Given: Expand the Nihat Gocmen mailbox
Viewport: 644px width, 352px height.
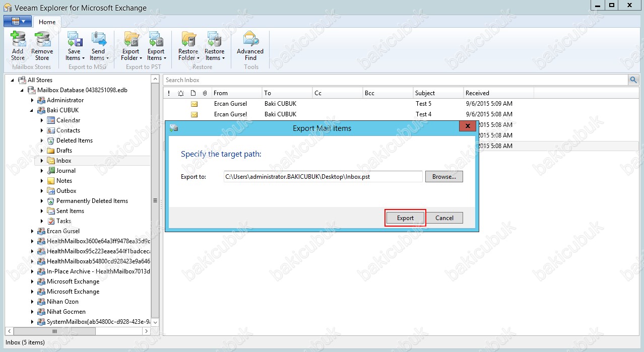Looking at the screenshot, I should (32, 312).
